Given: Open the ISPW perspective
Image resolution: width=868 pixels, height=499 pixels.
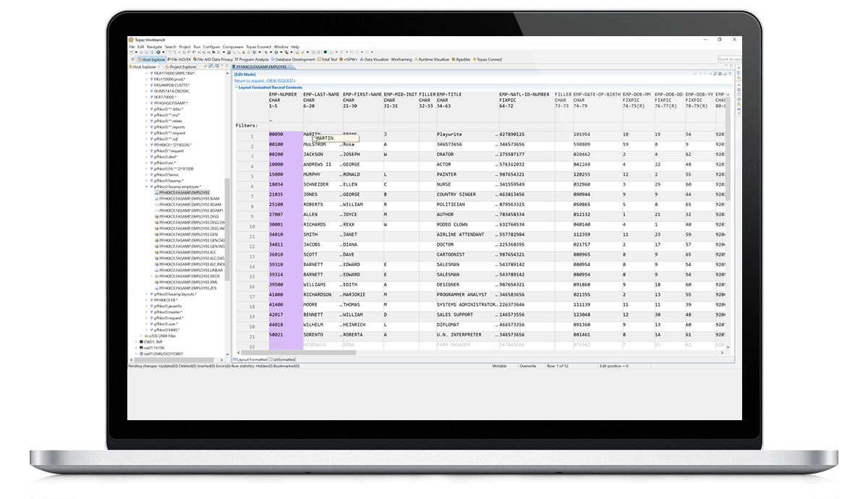Looking at the screenshot, I should (350, 59).
